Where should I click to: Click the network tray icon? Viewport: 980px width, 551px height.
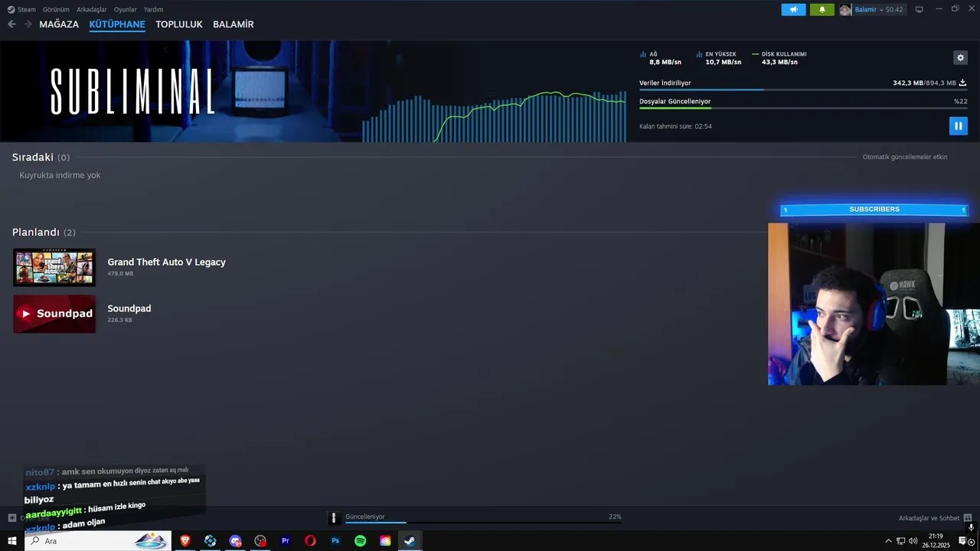pyautogui.click(x=901, y=541)
